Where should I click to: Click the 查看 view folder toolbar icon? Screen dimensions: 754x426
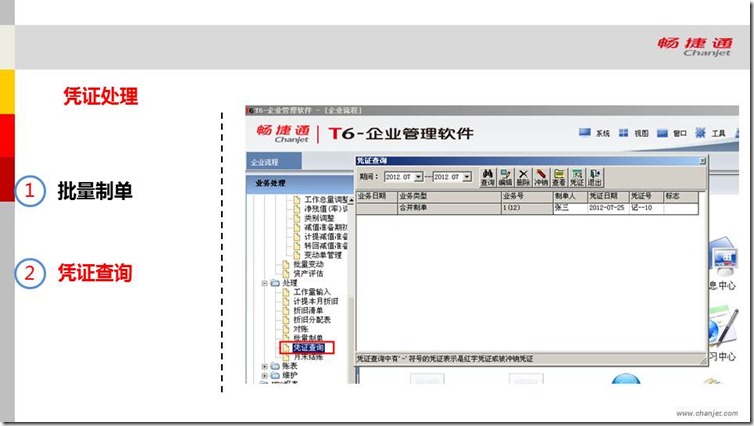tap(559, 177)
